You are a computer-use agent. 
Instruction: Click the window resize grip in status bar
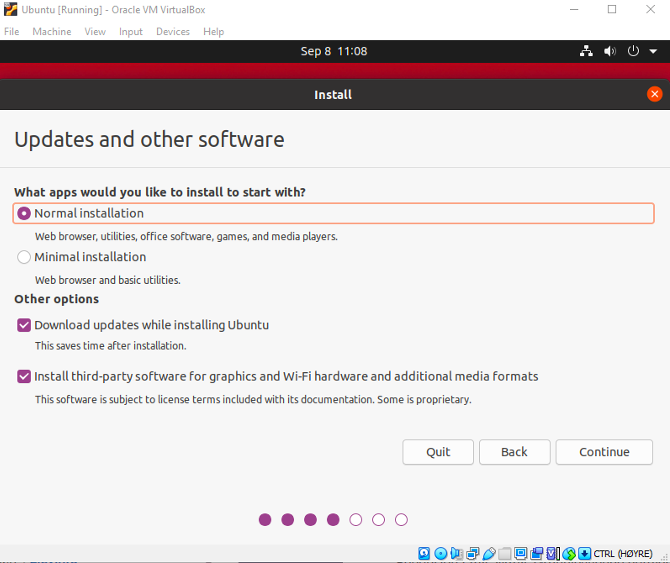click(x=664, y=557)
